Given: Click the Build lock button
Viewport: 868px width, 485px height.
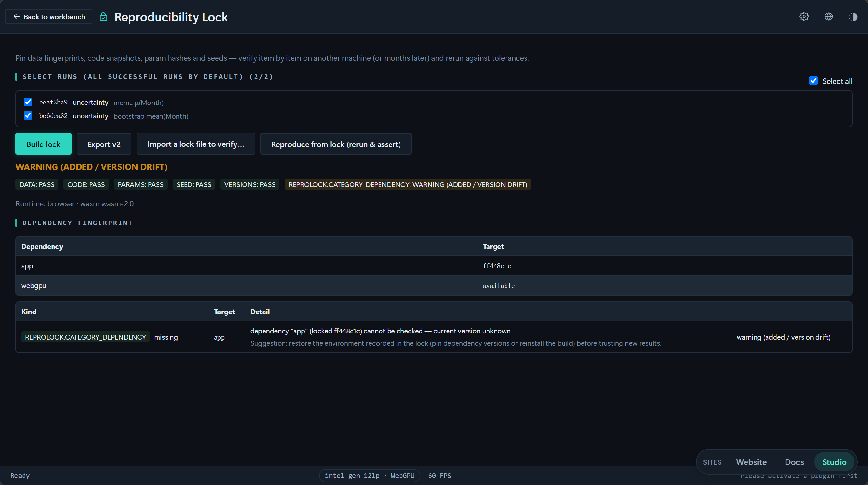Looking at the screenshot, I should [x=43, y=144].
